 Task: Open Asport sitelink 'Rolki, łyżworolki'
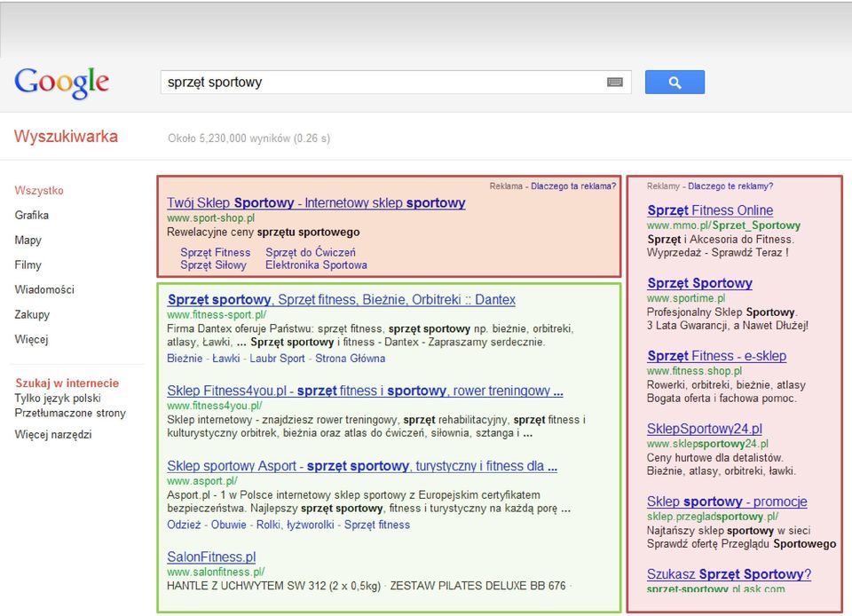tap(295, 525)
